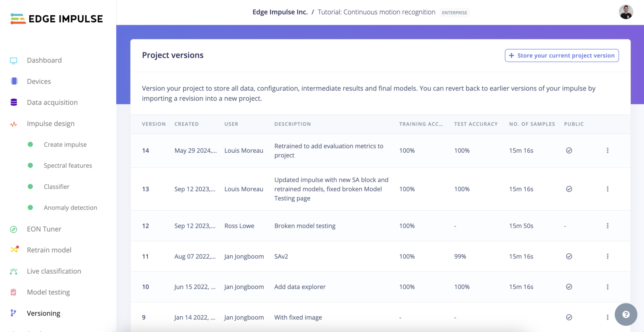Click the Live classification icon

14,272
